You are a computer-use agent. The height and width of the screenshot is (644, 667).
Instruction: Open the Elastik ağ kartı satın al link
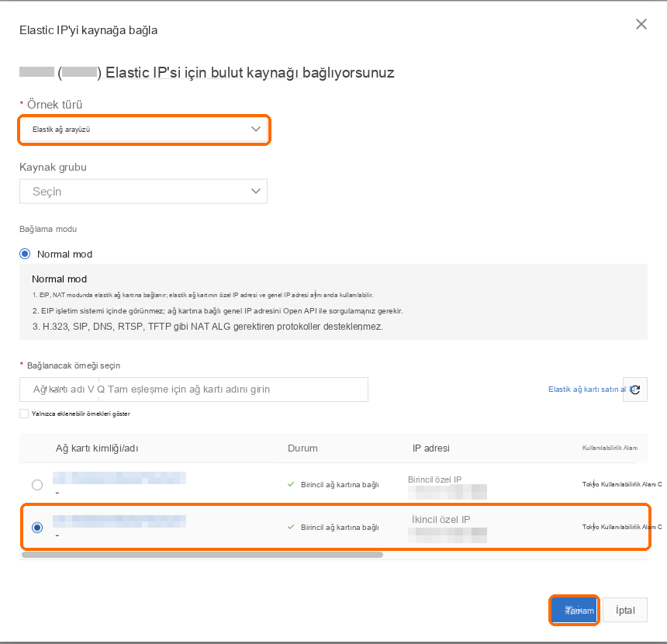pos(587,390)
